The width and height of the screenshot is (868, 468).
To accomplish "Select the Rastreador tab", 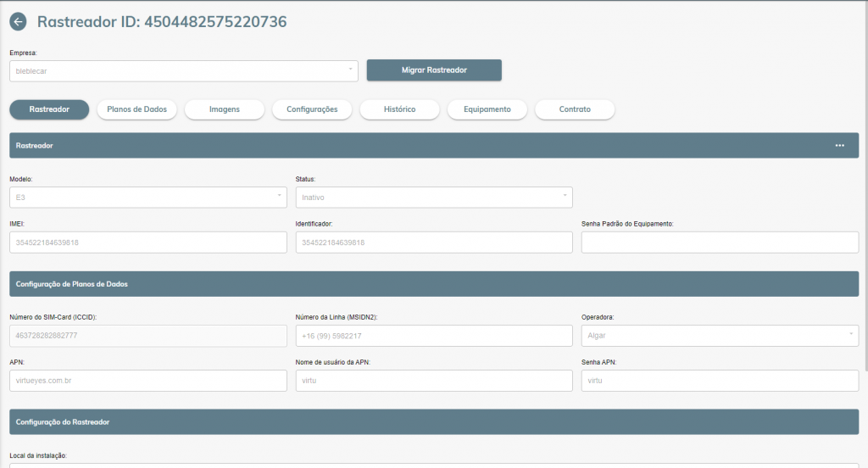I will 49,109.
